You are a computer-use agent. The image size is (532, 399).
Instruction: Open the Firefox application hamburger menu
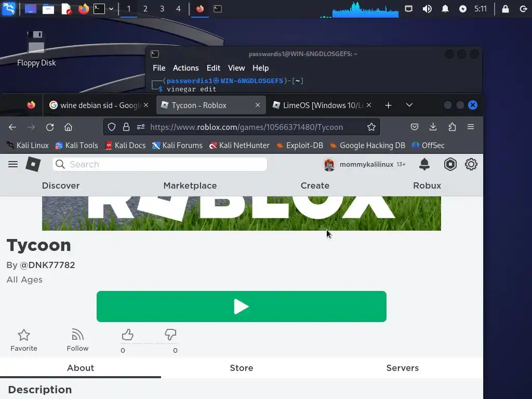471,127
